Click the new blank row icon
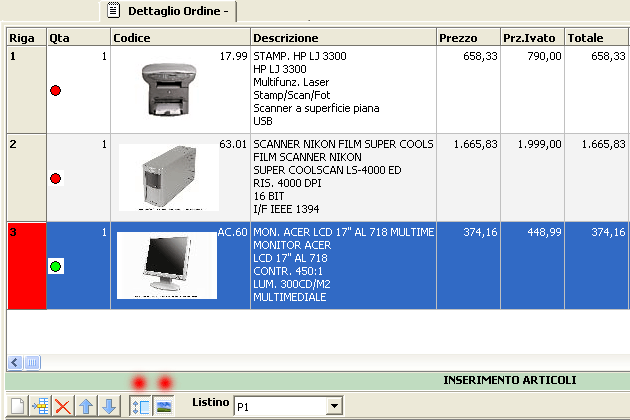 coord(17,406)
